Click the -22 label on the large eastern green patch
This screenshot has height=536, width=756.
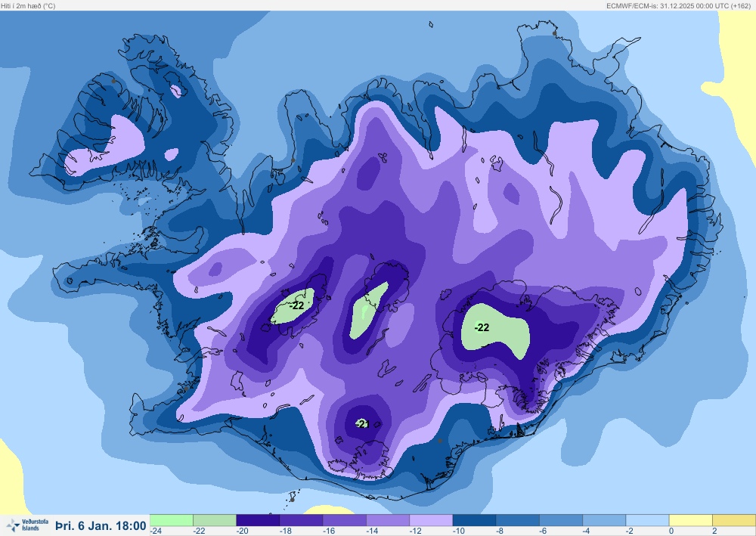(482, 328)
